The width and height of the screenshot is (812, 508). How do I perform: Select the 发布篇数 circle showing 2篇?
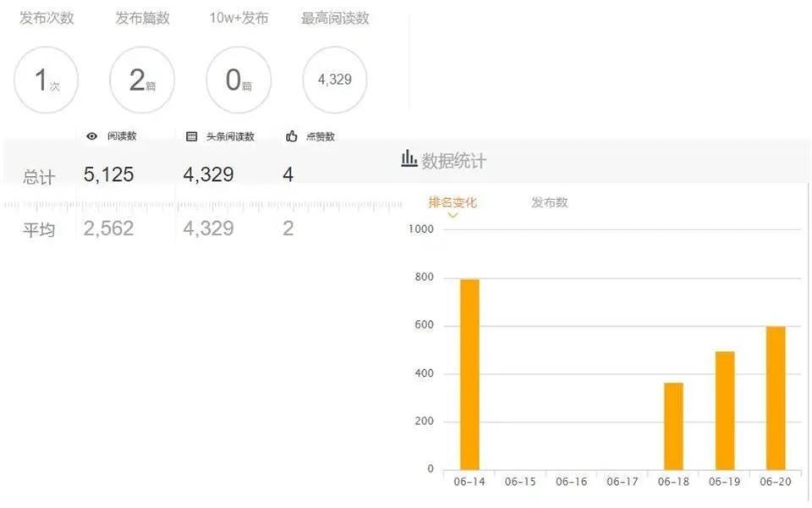[x=142, y=80]
